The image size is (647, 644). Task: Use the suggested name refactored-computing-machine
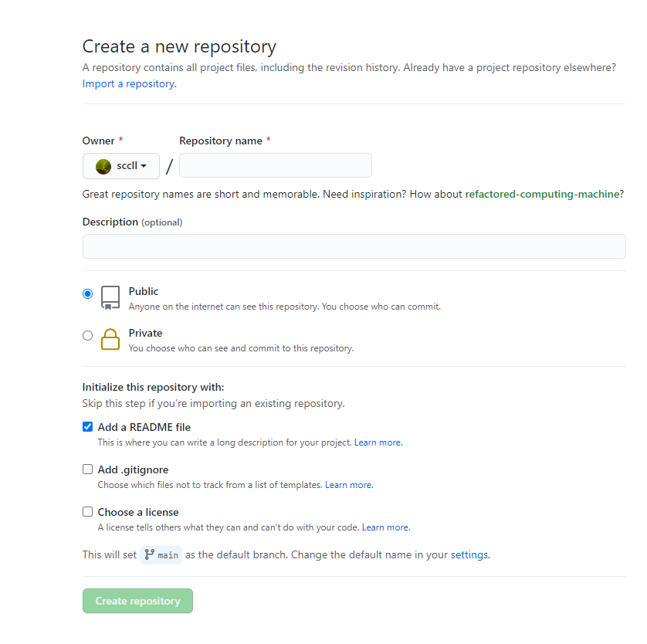542,194
